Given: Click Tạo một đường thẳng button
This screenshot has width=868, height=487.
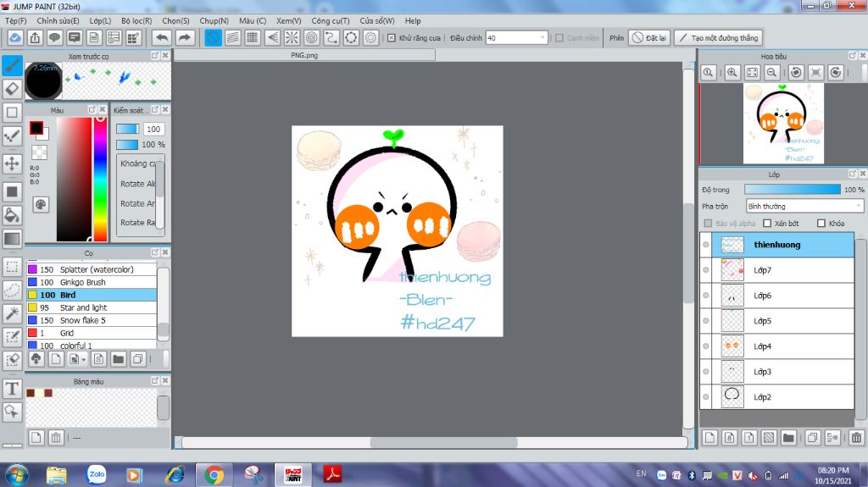Looking at the screenshot, I should click(x=717, y=38).
